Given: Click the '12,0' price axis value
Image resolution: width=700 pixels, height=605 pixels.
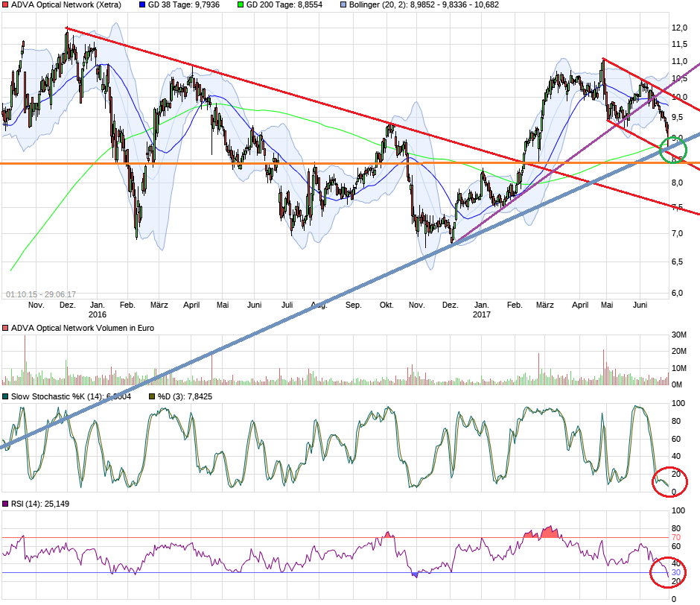Looking at the screenshot, I should tap(679, 28).
